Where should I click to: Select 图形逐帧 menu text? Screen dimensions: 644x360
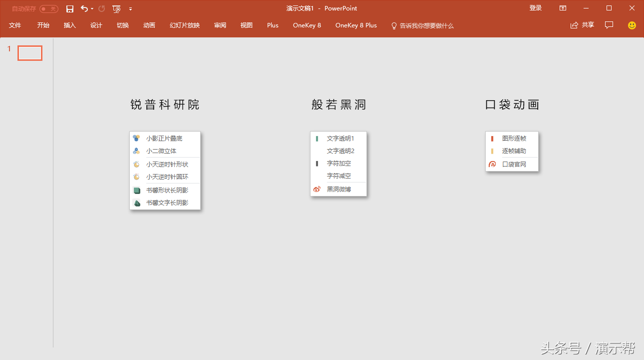[514, 139]
